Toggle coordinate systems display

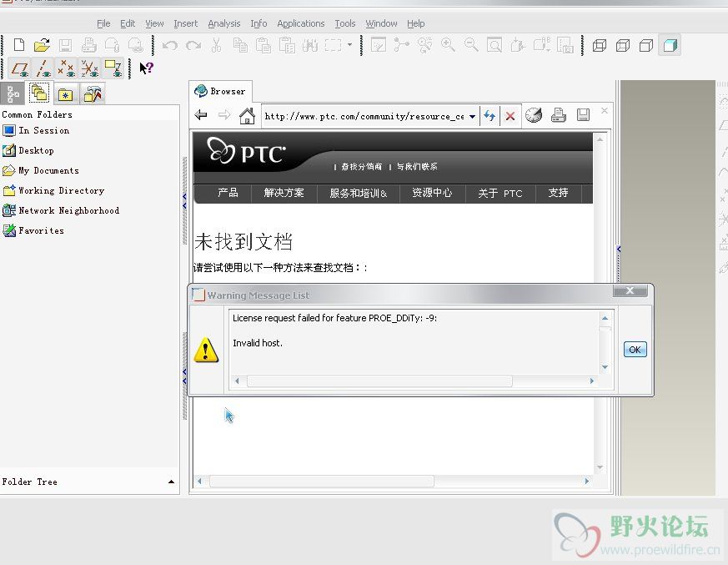89,68
